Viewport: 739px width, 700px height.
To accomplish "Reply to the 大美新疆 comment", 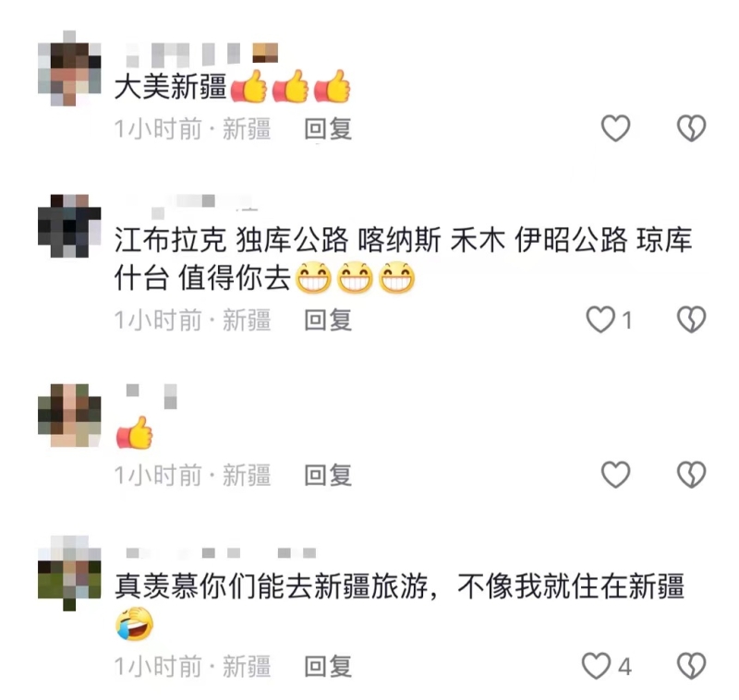I will click(x=328, y=128).
